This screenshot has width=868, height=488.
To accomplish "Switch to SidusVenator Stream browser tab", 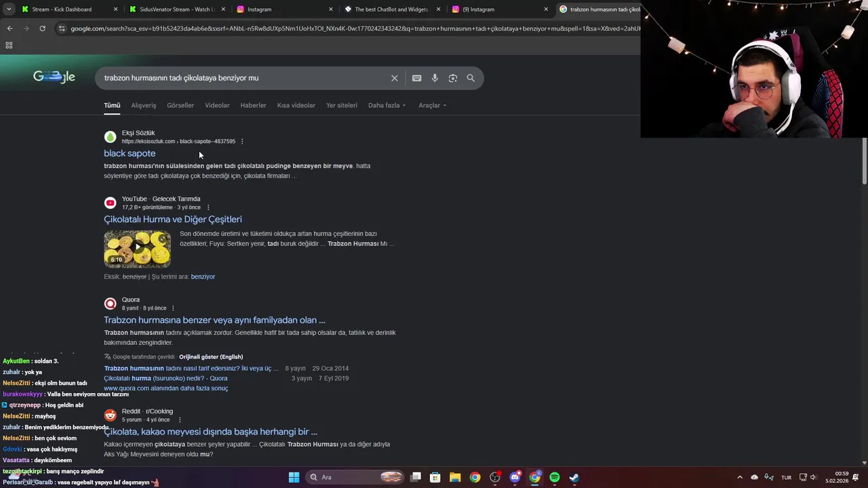I will tap(177, 9).
